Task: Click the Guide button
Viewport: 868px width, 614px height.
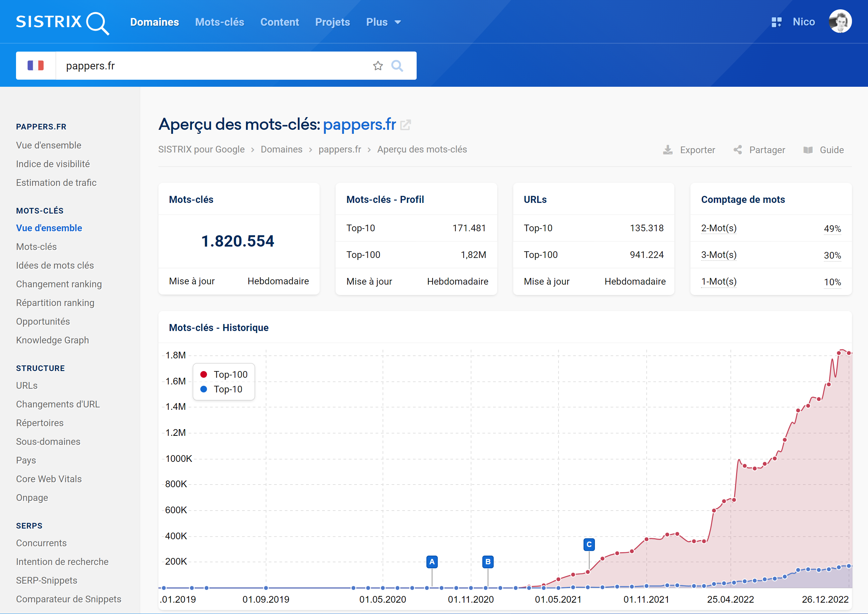Action: click(824, 150)
